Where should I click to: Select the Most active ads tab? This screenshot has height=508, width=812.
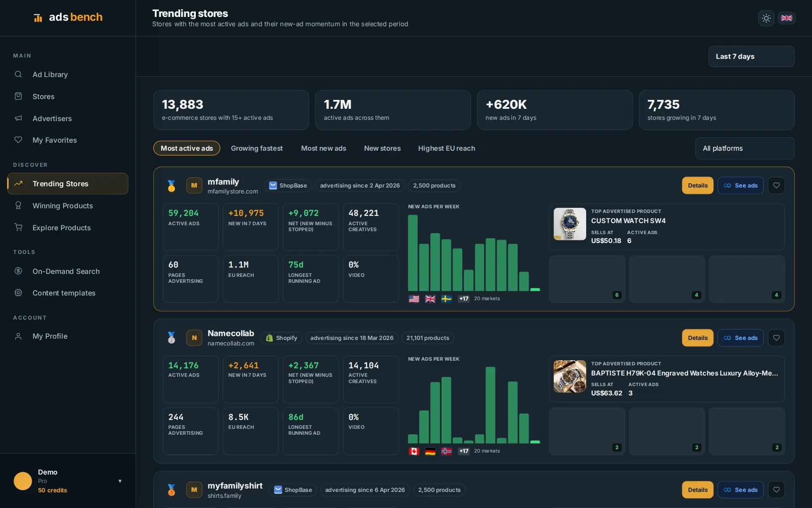[x=187, y=148]
